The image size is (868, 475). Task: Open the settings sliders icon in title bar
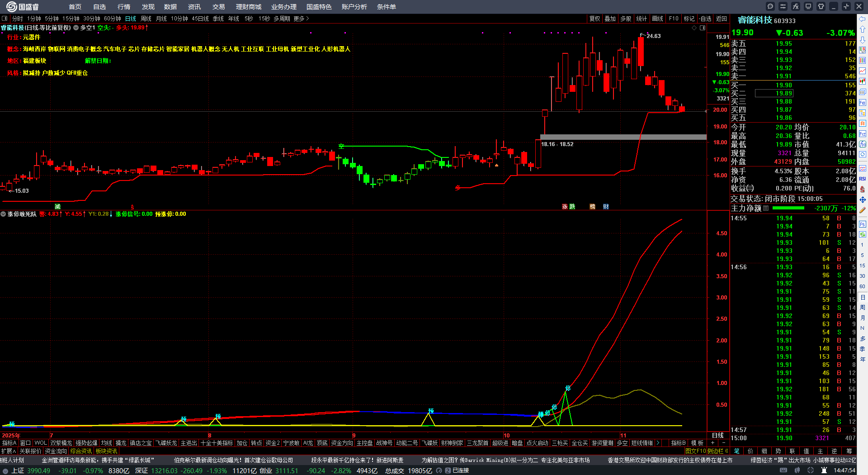click(x=783, y=6)
